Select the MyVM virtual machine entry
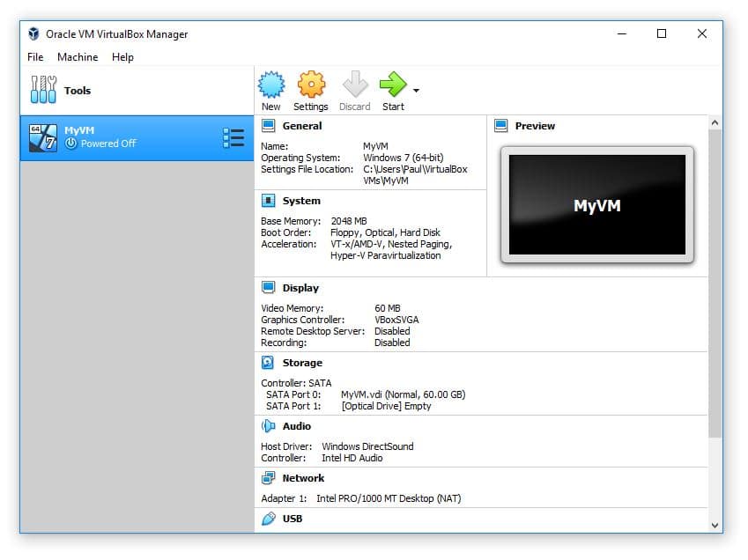748x560 pixels. [x=123, y=137]
